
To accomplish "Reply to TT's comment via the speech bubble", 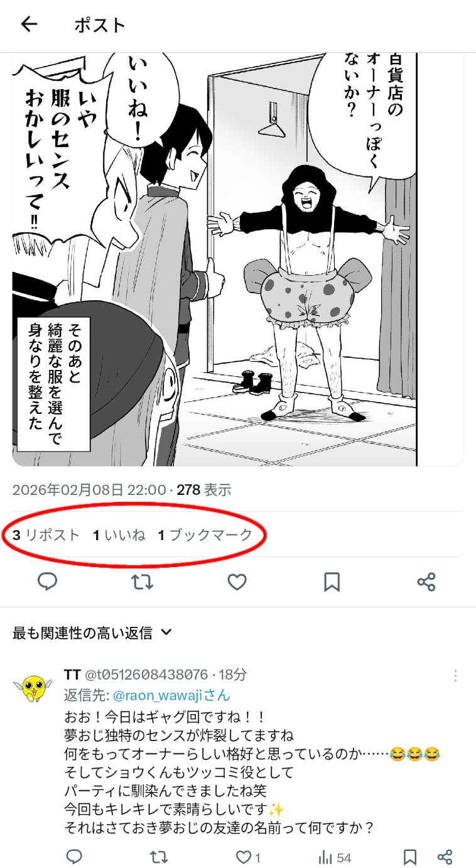I will [x=74, y=857].
